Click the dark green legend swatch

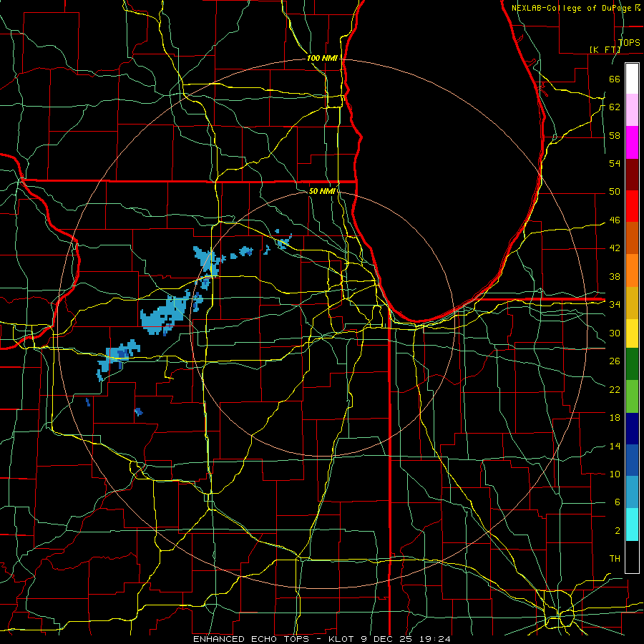point(632,364)
